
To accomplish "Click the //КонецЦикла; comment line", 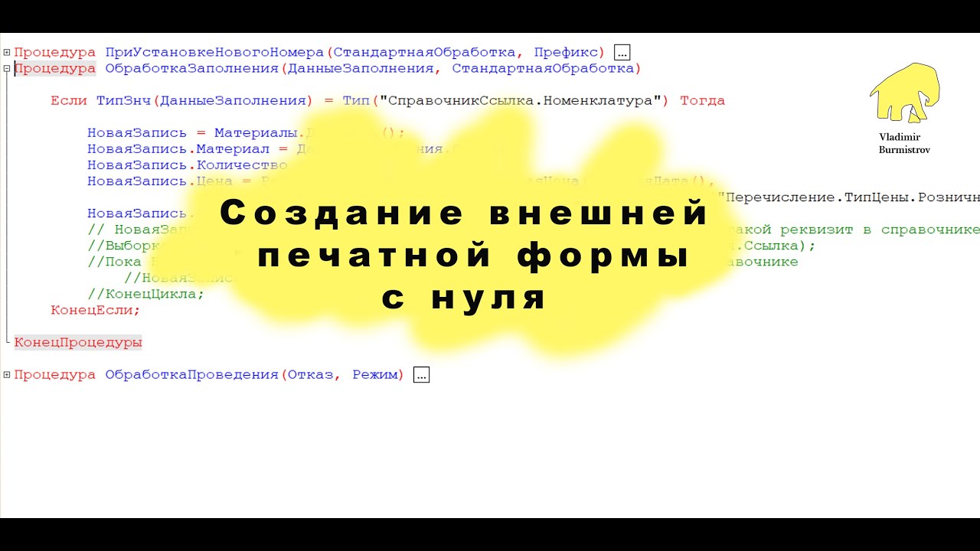I will [x=145, y=294].
